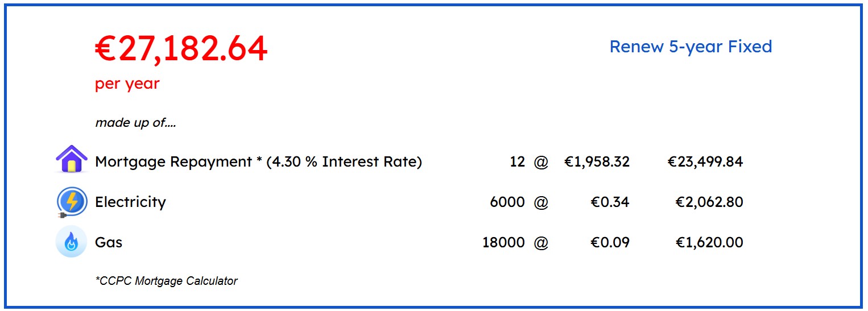Click the electricity lightning bolt icon
This screenshot has width=868, height=311.
tap(72, 202)
